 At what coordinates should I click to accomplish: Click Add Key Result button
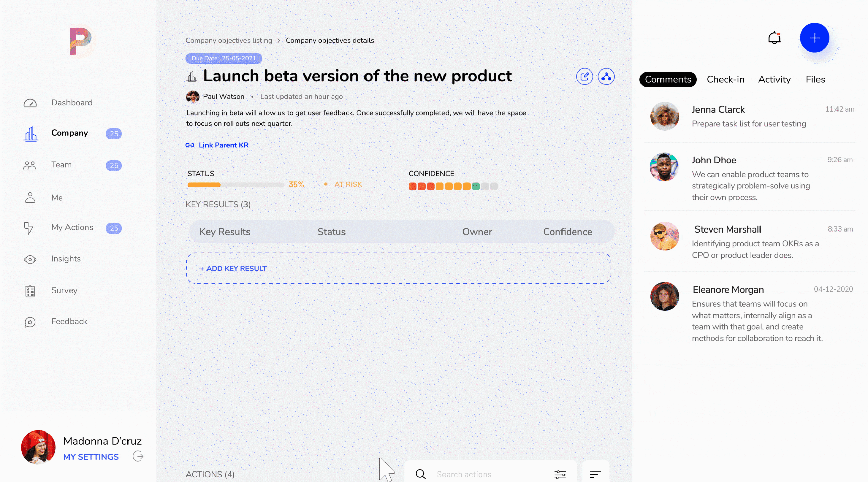pos(233,268)
